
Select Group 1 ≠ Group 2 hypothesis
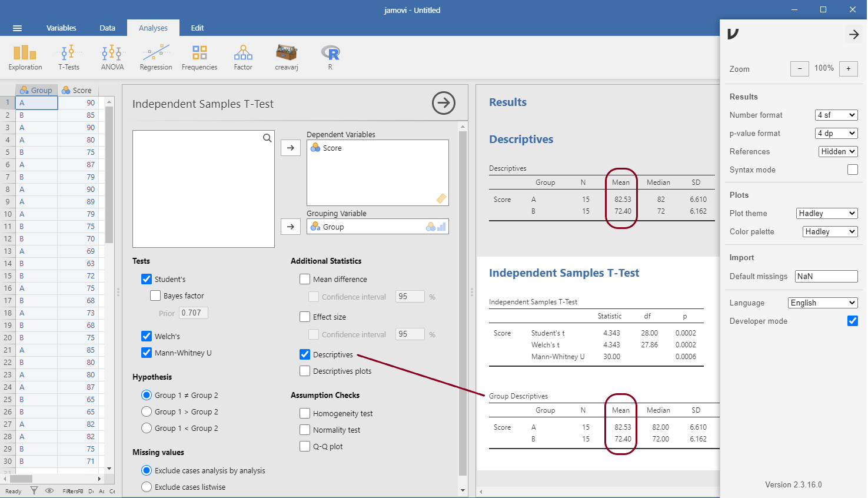tap(147, 395)
